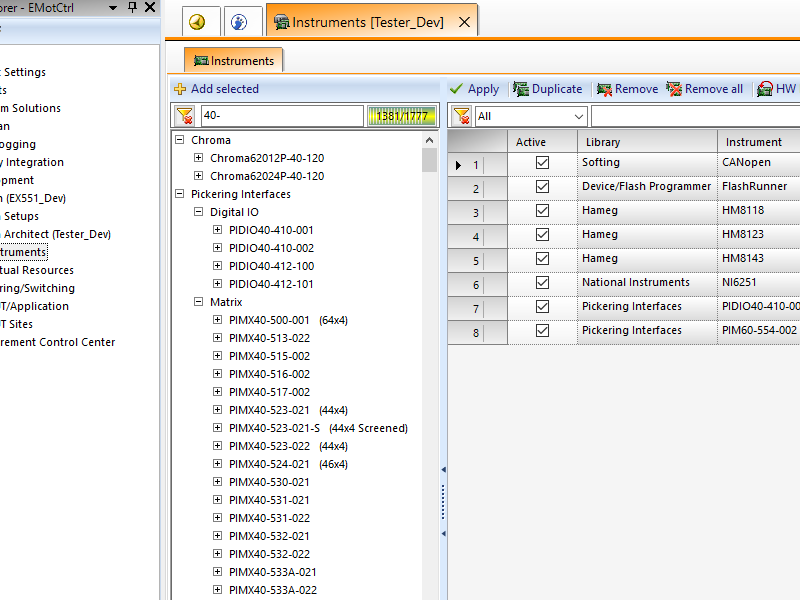Focus the instrument table search field
800x600 pixels.
point(695,116)
